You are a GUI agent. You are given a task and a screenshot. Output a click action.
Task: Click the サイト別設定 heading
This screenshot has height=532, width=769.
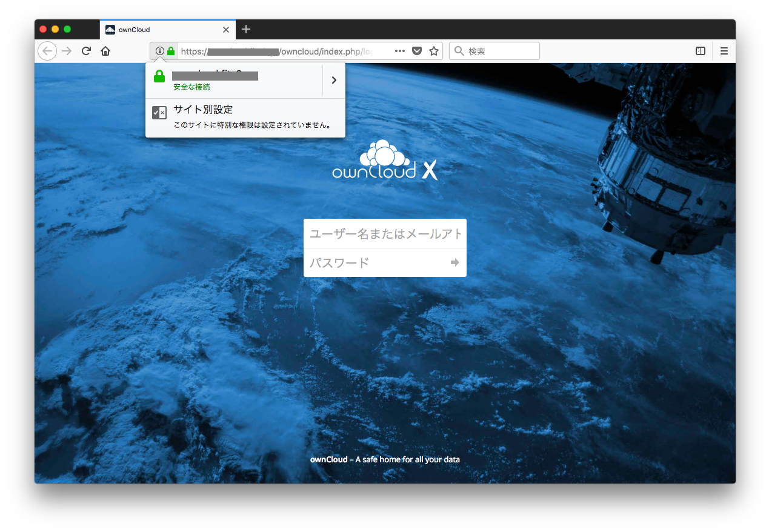(203, 110)
